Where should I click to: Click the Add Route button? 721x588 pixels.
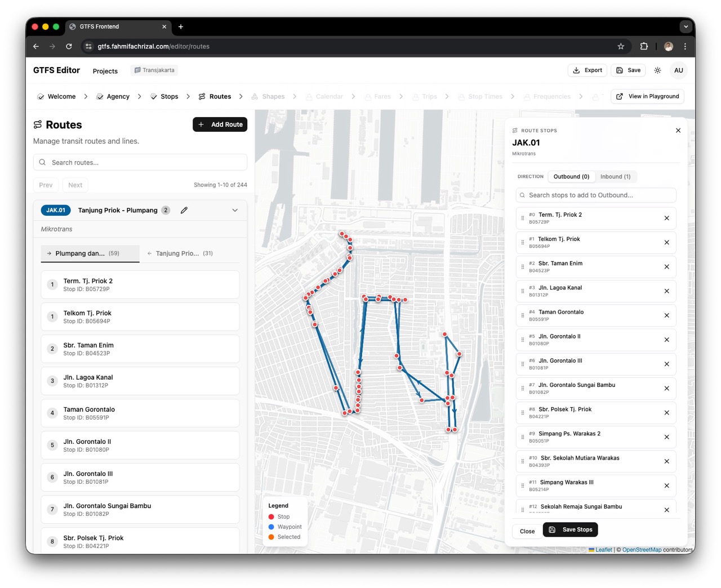[220, 124]
